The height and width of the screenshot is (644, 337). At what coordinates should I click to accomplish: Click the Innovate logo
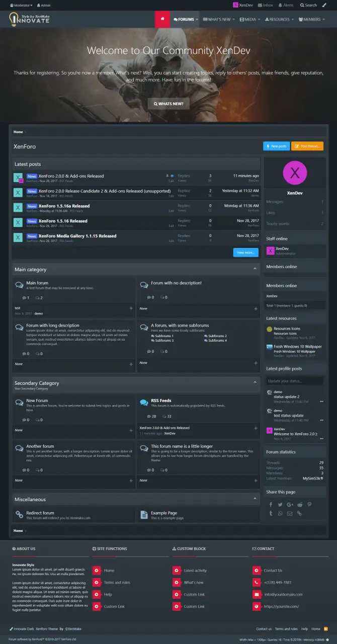tap(29, 19)
